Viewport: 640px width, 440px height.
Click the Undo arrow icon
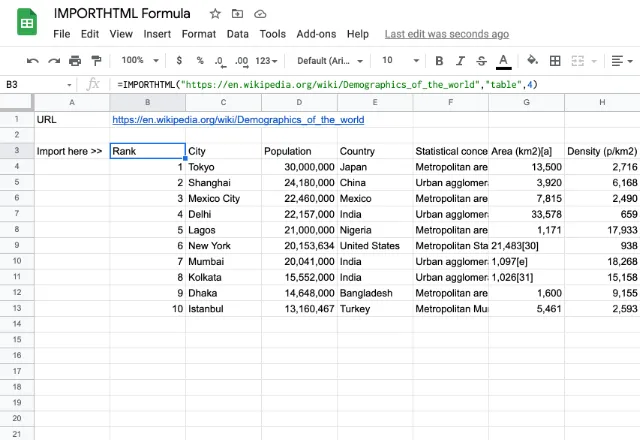33,61
